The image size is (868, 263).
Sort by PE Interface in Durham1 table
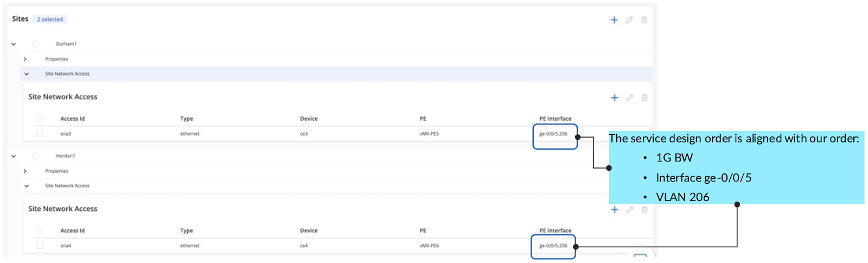pyautogui.click(x=555, y=118)
